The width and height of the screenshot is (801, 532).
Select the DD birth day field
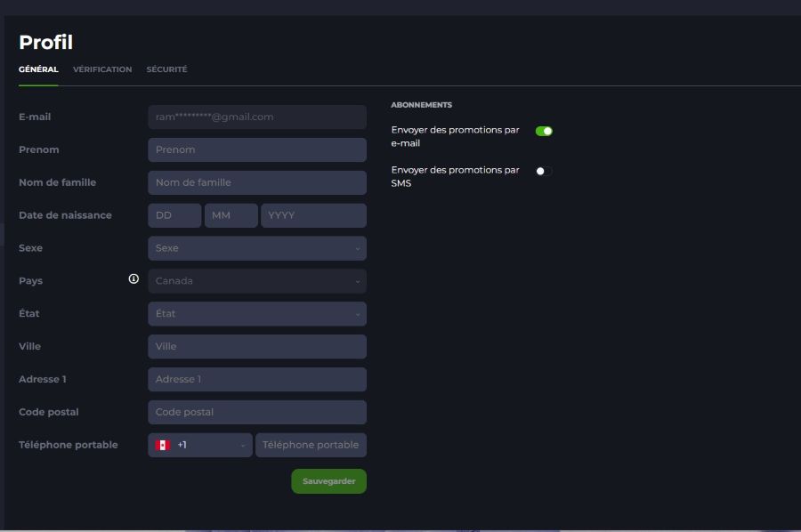[x=174, y=215]
